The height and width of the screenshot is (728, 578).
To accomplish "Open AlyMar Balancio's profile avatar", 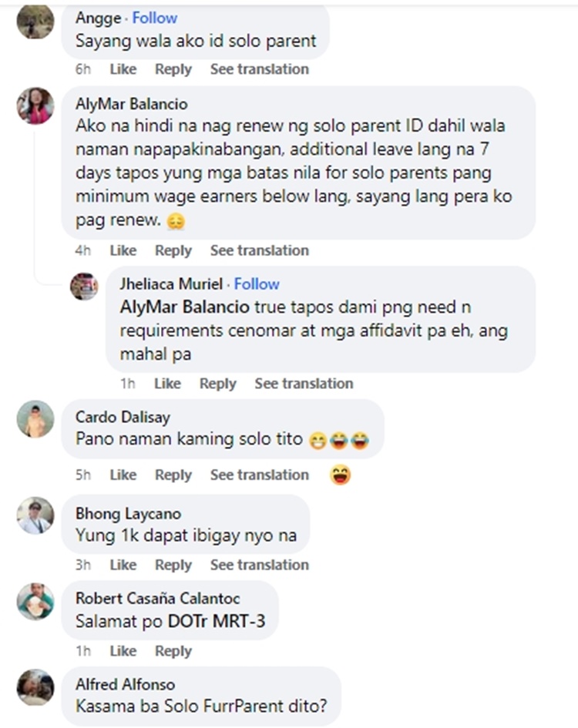I will tap(35, 106).
